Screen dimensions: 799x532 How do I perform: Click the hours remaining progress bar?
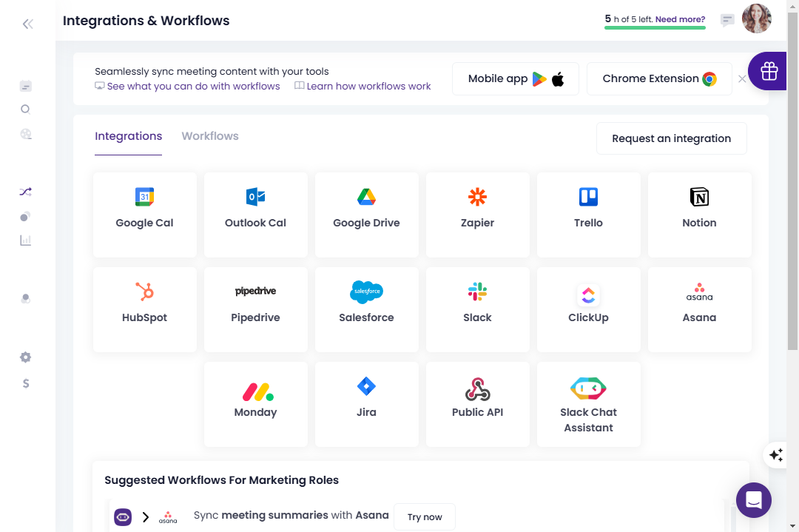(655, 27)
